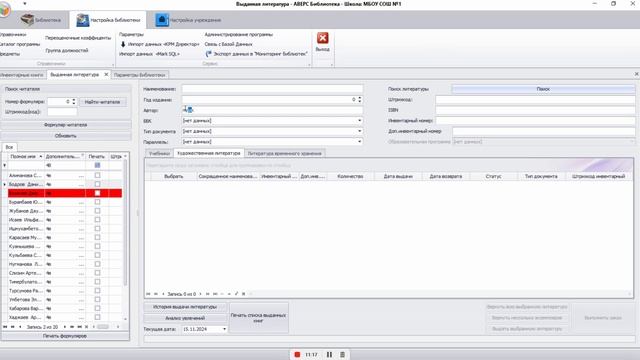Click Печать списка выданных книг button
The width and height of the screenshot is (640, 360).
[259, 318]
